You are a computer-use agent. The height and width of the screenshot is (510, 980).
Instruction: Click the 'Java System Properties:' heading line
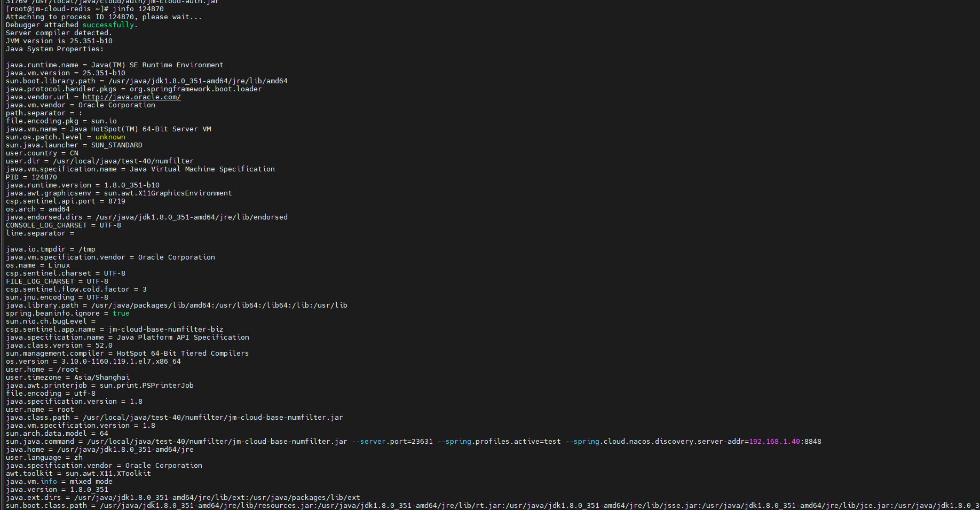[54, 49]
